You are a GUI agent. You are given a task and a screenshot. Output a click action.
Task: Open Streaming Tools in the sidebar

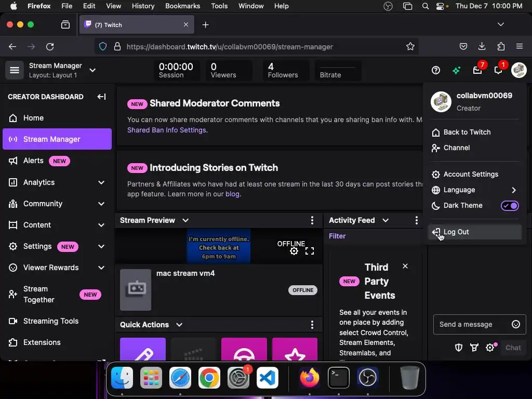57,321
